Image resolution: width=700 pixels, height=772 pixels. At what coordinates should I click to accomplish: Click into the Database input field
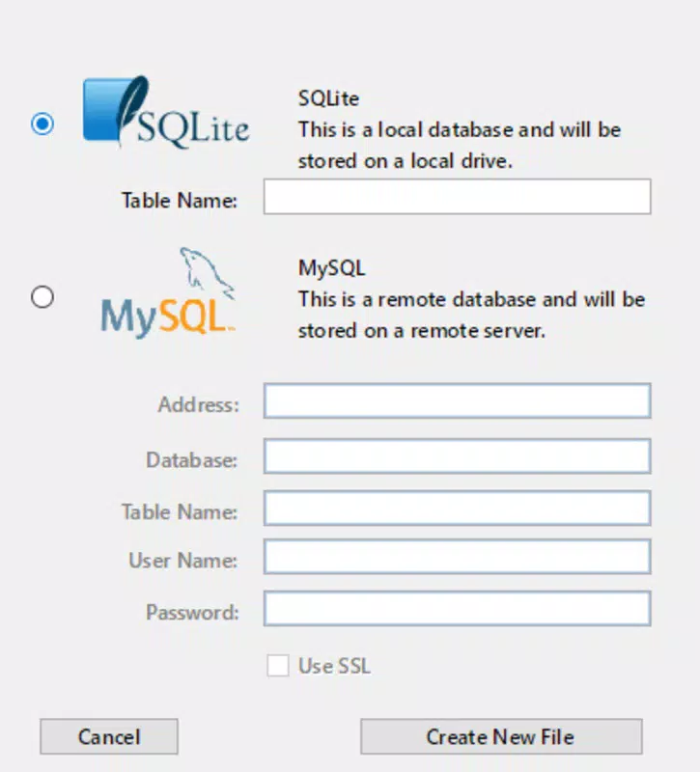click(x=457, y=456)
